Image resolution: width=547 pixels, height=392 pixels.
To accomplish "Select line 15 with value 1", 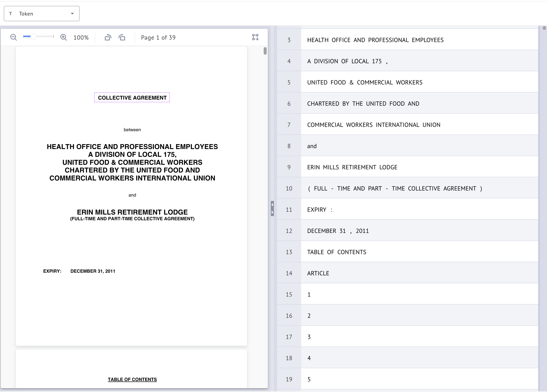I will pos(407,294).
